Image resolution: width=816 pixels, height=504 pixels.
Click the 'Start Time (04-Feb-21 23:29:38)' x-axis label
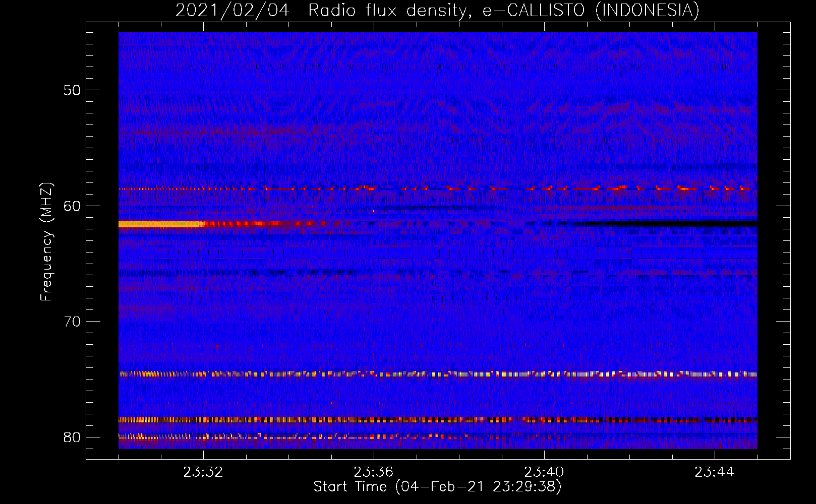(437, 487)
